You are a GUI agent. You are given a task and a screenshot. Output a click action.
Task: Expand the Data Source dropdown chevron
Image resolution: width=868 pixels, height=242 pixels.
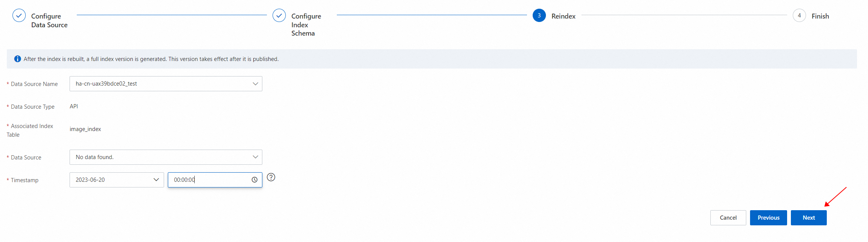click(255, 157)
